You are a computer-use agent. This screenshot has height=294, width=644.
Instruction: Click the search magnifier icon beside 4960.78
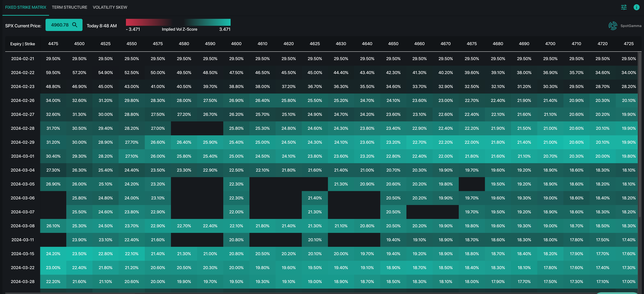[x=74, y=25]
